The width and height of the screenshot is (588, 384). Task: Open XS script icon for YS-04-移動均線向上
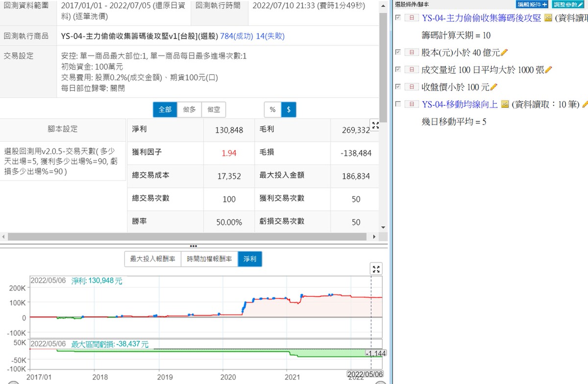pos(505,104)
